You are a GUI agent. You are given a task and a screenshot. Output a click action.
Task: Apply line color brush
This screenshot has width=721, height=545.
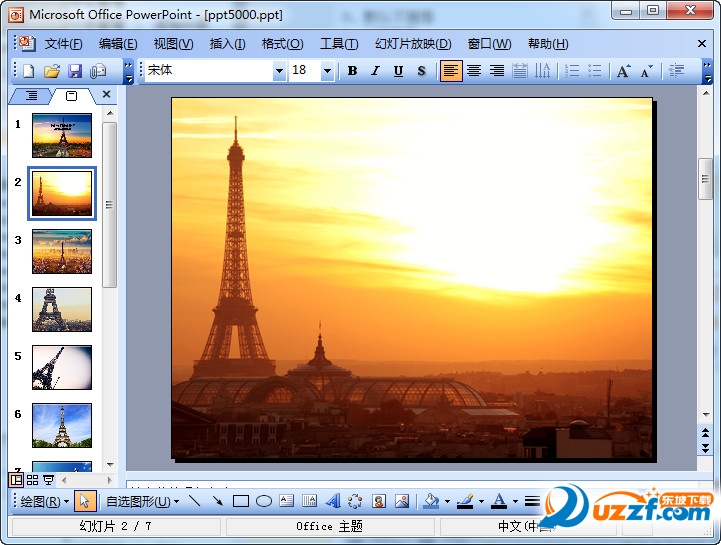pyautogui.click(x=465, y=501)
